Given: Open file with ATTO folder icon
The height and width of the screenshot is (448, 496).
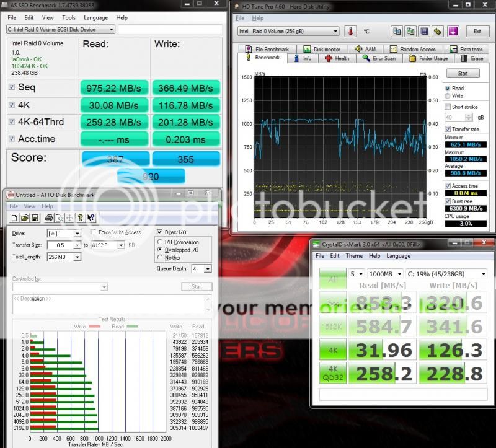Looking at the screenshot, I should (x=26, y=217).
